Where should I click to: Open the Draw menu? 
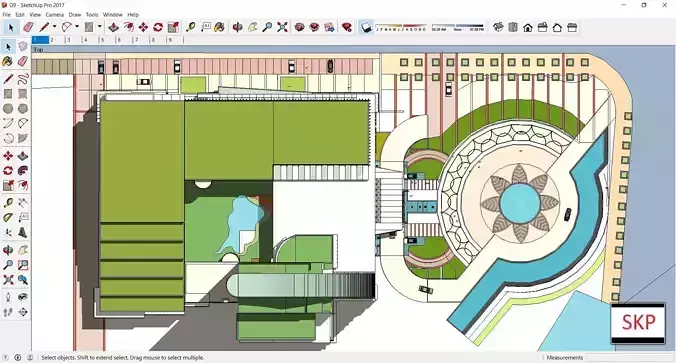click(x=75, y=15)
